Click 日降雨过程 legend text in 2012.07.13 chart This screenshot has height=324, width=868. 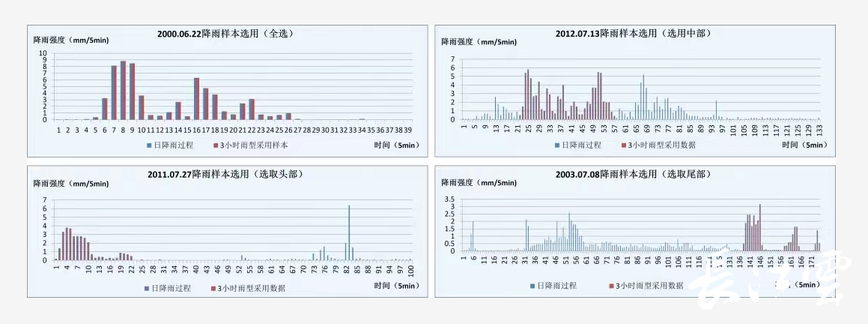pos(581,145)
